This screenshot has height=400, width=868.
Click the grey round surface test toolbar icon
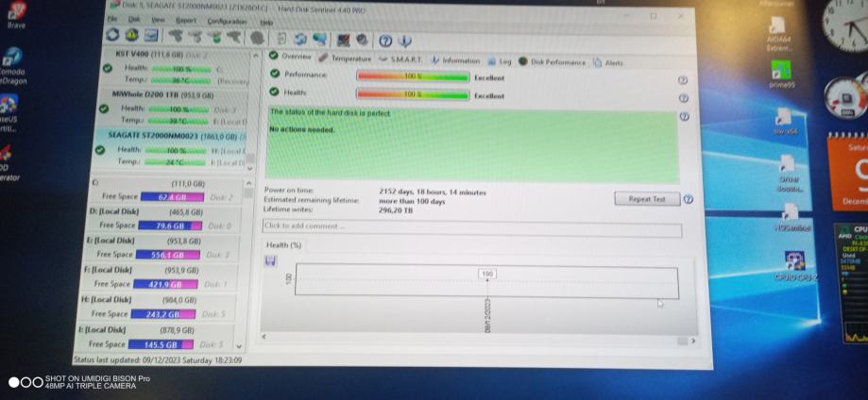point(257,38)
